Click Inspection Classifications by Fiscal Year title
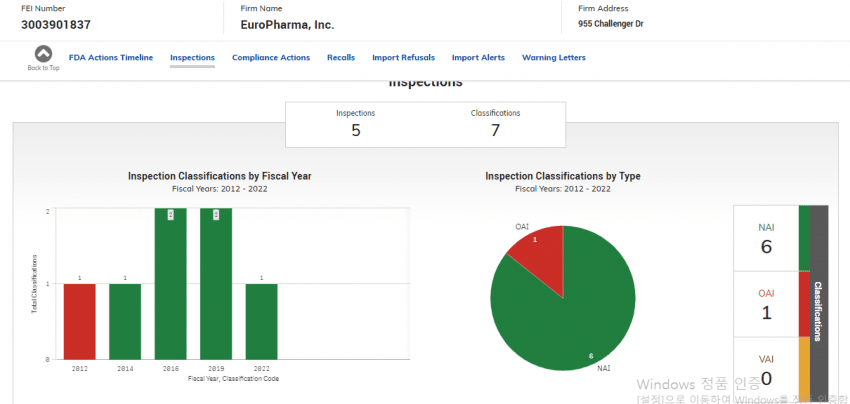Screen dimensions: 850x404 point(220,176)
